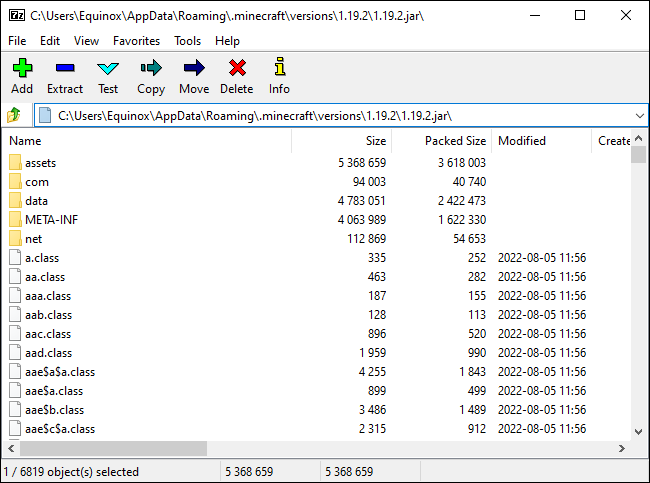Viewport: 650px width, 483px height.
Task: Click the horizontal scrollbar thumb
Action: 113,448
